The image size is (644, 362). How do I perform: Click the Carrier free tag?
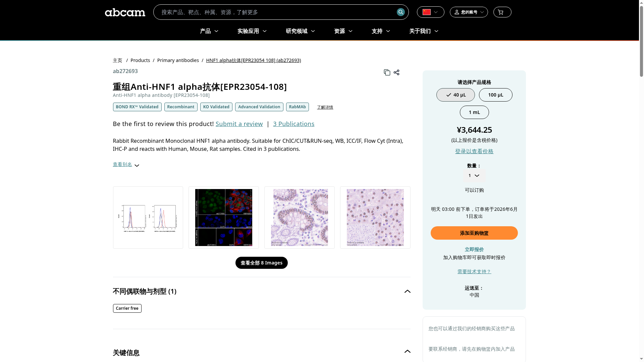[127, 308]
